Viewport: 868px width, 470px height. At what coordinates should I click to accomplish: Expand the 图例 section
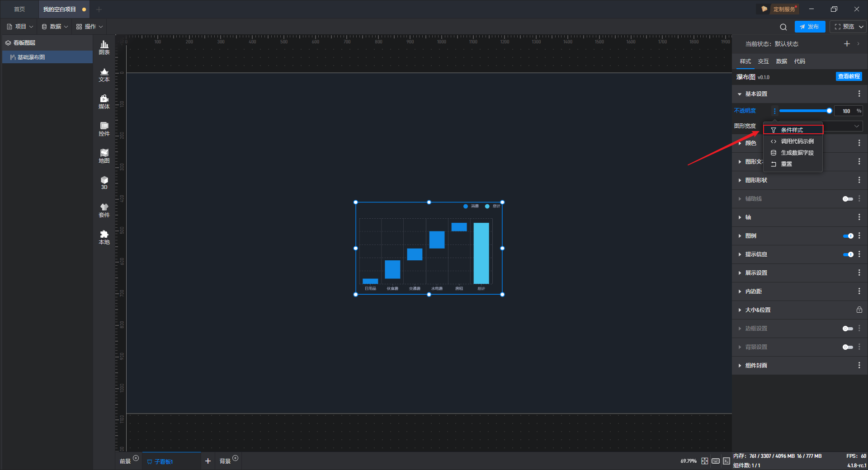(x=740, y=236)
